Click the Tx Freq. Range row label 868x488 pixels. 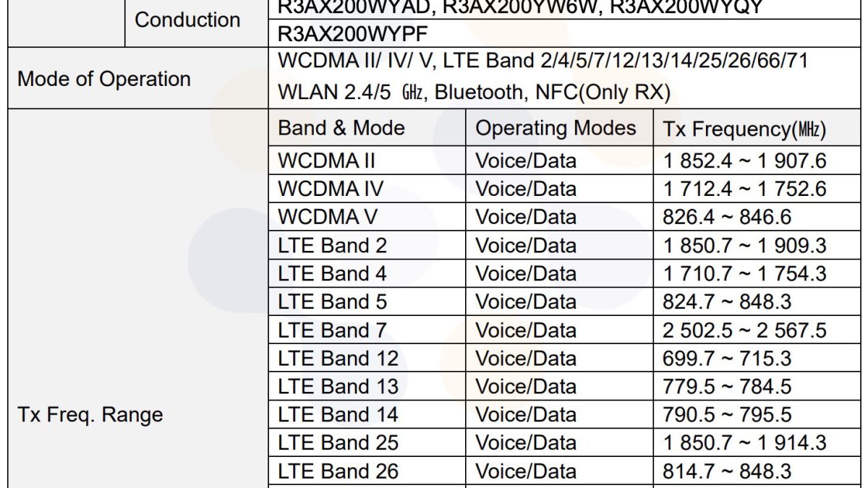pos(90,415)
